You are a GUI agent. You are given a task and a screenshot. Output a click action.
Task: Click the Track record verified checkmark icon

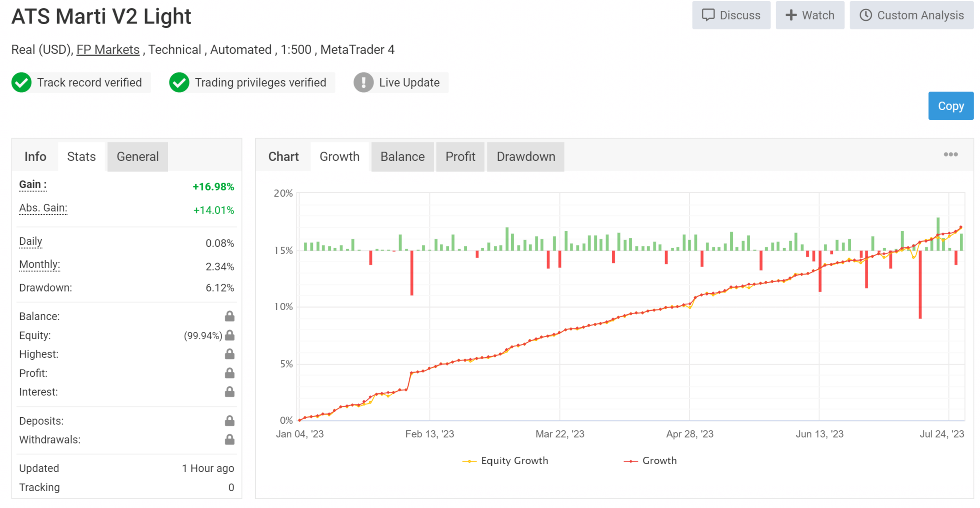(x=21, y=83)
